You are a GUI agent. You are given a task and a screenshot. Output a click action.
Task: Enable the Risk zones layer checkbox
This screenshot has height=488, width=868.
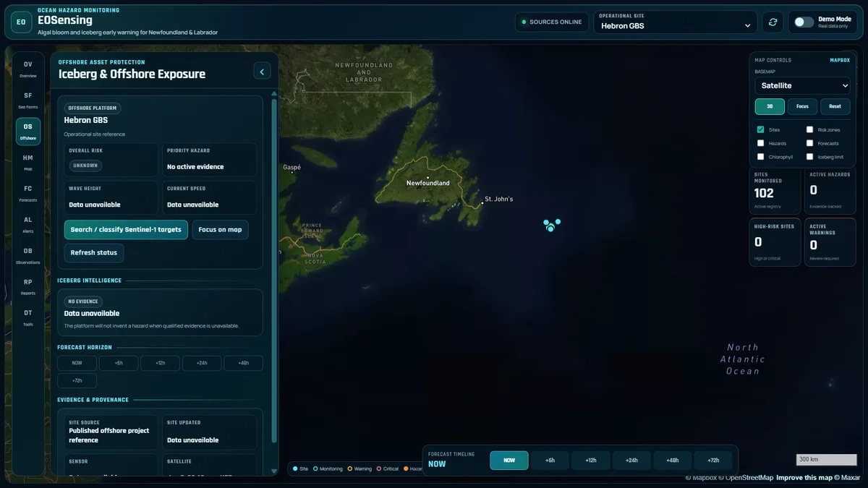click(810, 129)
